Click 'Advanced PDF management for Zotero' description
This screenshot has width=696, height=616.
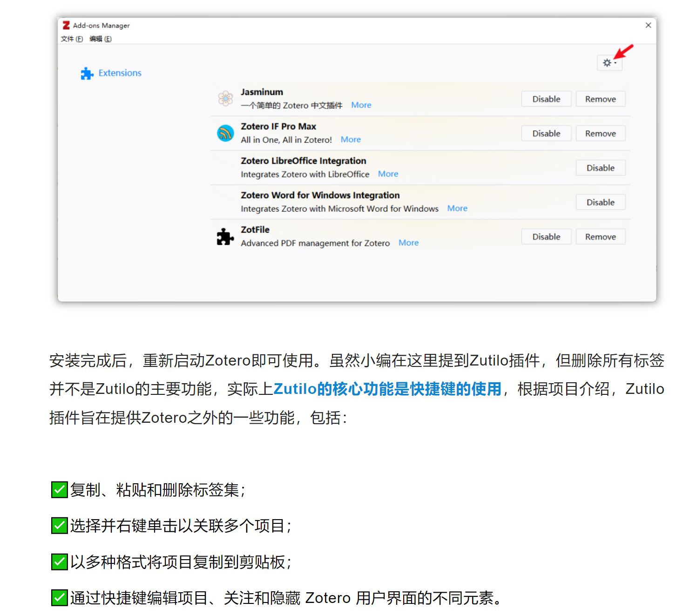tap(315, 243)
